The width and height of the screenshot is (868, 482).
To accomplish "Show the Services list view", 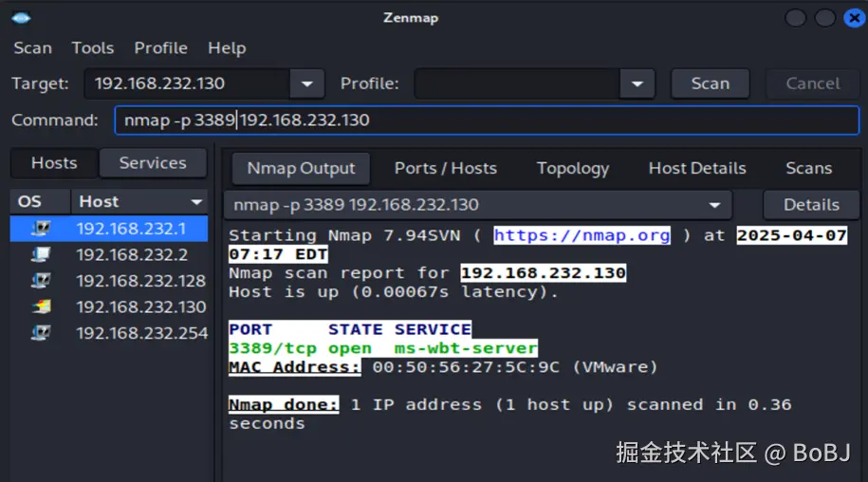I will pos(153,163).
